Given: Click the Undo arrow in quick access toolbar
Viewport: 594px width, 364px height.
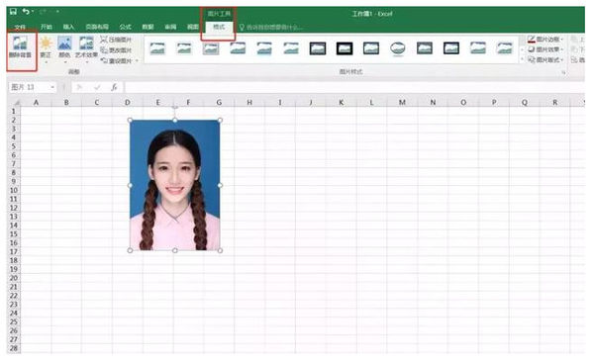Looking at the screenshot, I should 26,11.
